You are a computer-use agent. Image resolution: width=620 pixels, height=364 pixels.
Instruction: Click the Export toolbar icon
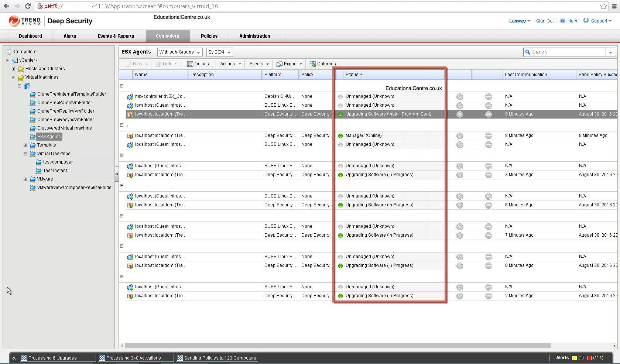(x=279, y=64)
